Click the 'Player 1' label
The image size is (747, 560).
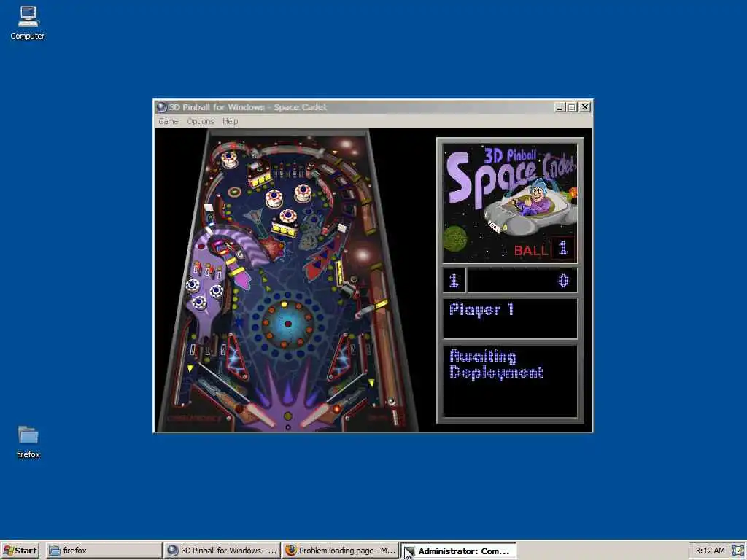pyautogui.click(x=481, y=309)
